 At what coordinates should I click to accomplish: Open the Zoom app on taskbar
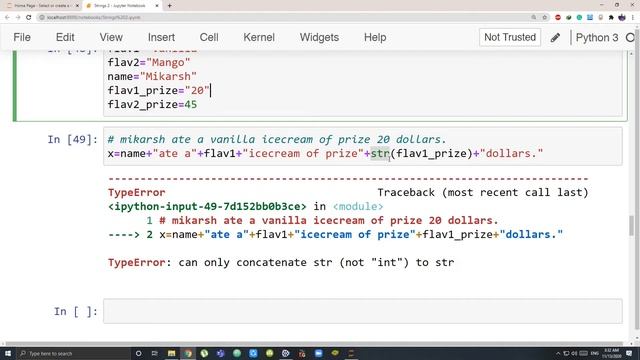tap(318, 353)
